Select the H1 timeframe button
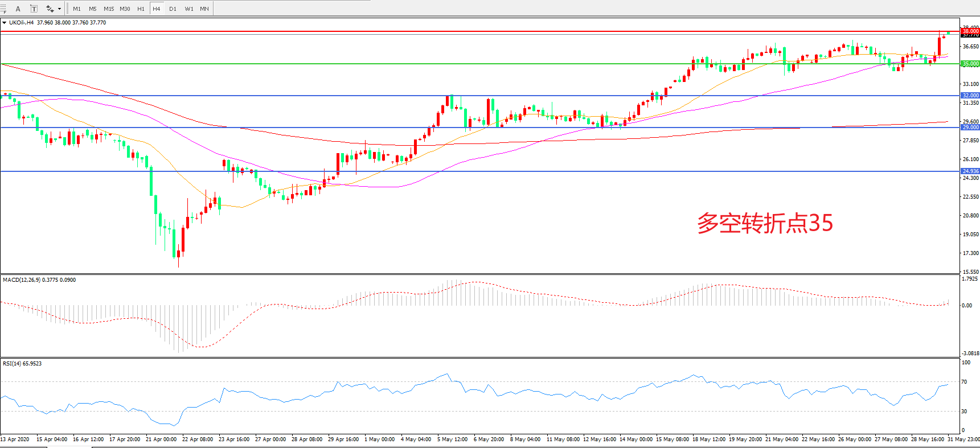The height and width of the screenshot is (448, 980). click(x=141, y=9)
